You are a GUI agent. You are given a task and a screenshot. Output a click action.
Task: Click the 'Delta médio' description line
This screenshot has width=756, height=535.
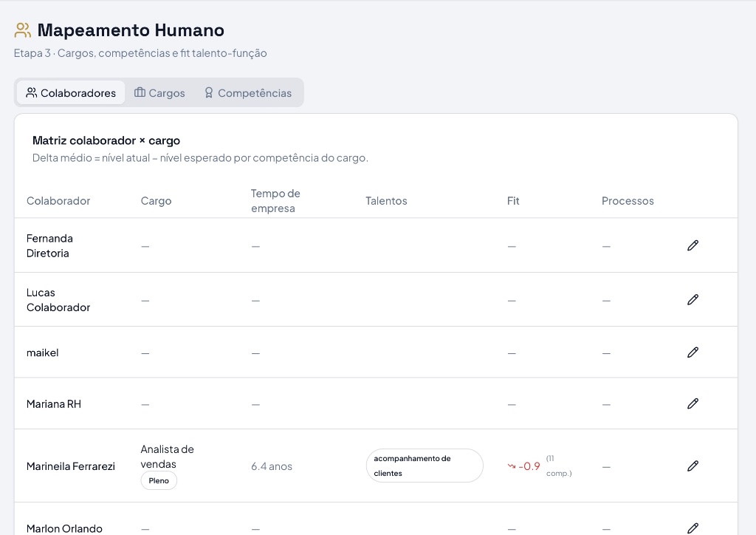tap(200, 157)
